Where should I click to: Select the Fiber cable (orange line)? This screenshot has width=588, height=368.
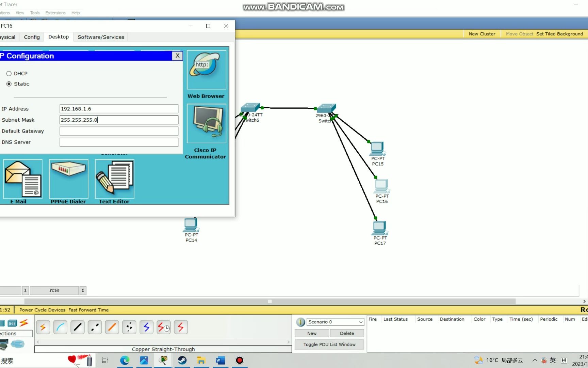[112, 327]
